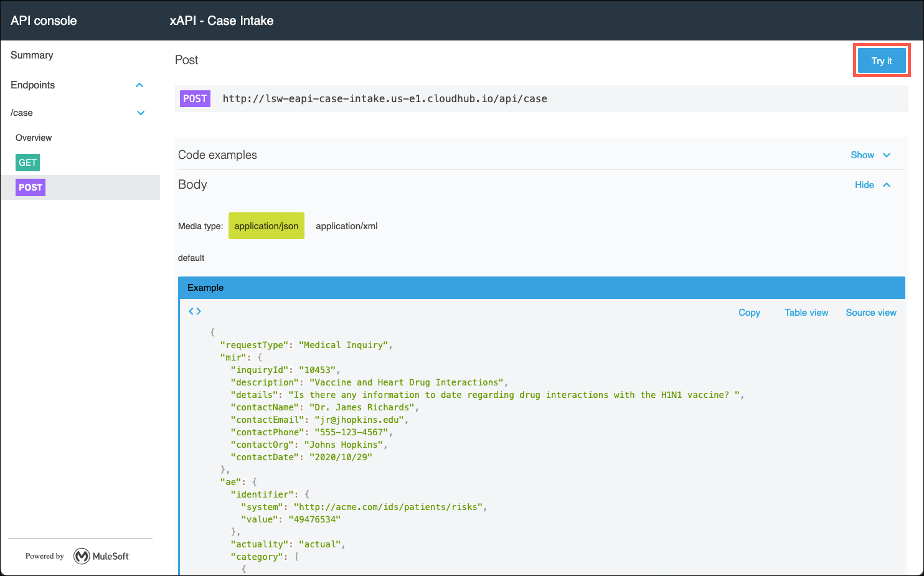Hide the Body section
The image size is (924, 576).
pos(872,185)
